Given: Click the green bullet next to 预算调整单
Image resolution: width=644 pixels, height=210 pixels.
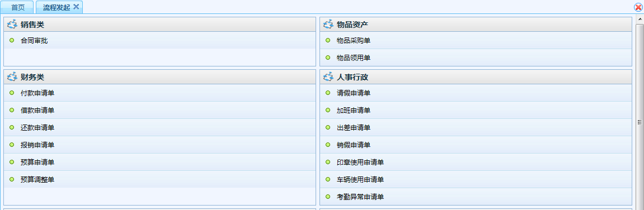Looking at the screenshot, I should pyautogui.click(x=12, y=179).
